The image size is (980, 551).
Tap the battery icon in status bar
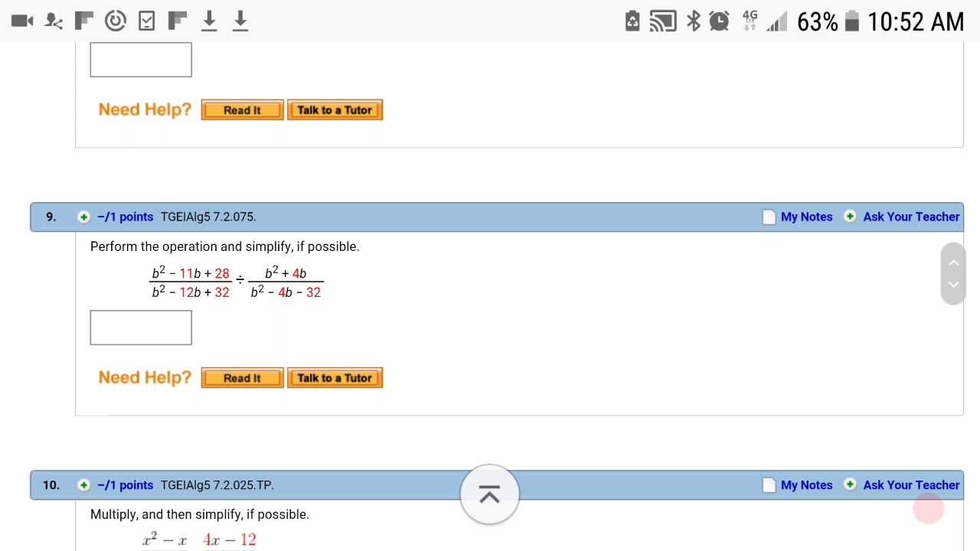(x=851, y=21)
